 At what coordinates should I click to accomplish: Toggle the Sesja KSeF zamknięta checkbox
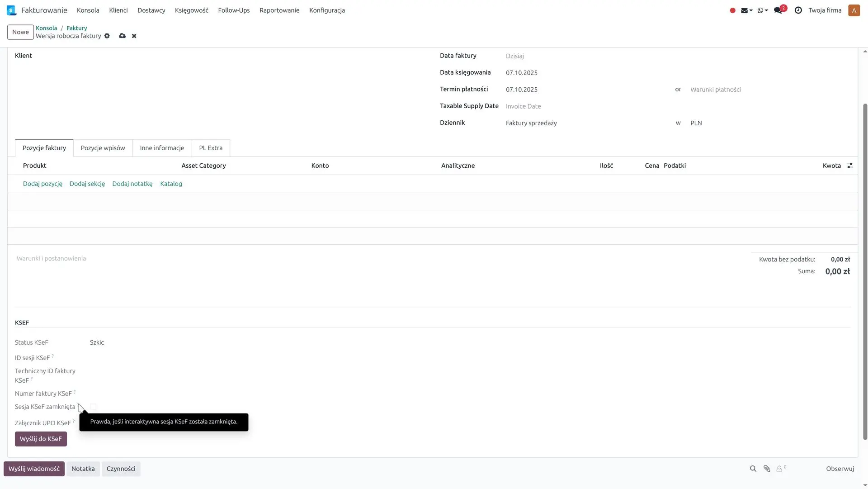(x=93, y=407)
